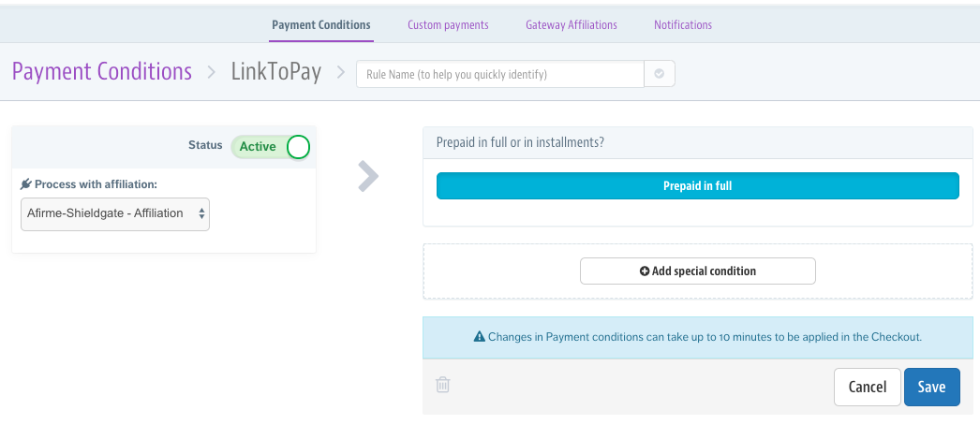
Task: Save the payment condition
Action: (932, 387)
